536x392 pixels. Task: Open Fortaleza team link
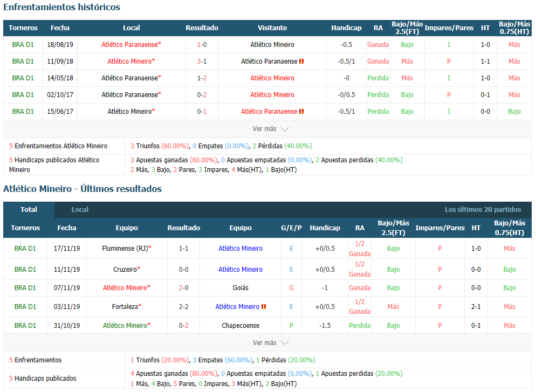[x=127, y=307]
